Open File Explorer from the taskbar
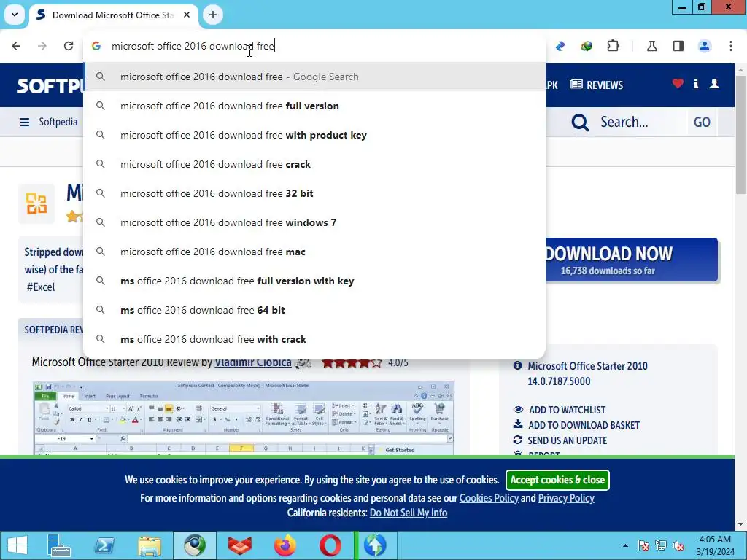 click(x=150, y=545)
